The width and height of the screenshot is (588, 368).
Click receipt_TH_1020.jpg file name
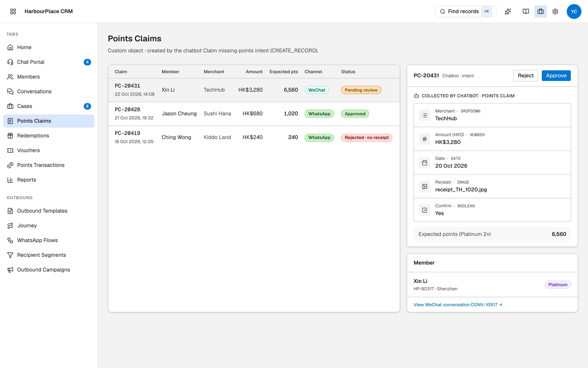coord(461,190)
